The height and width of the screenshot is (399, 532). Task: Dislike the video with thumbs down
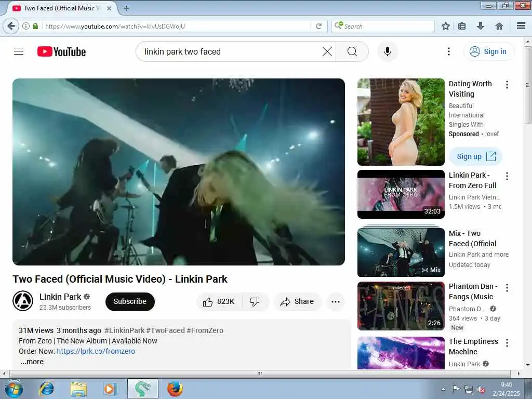pos(255,302)
